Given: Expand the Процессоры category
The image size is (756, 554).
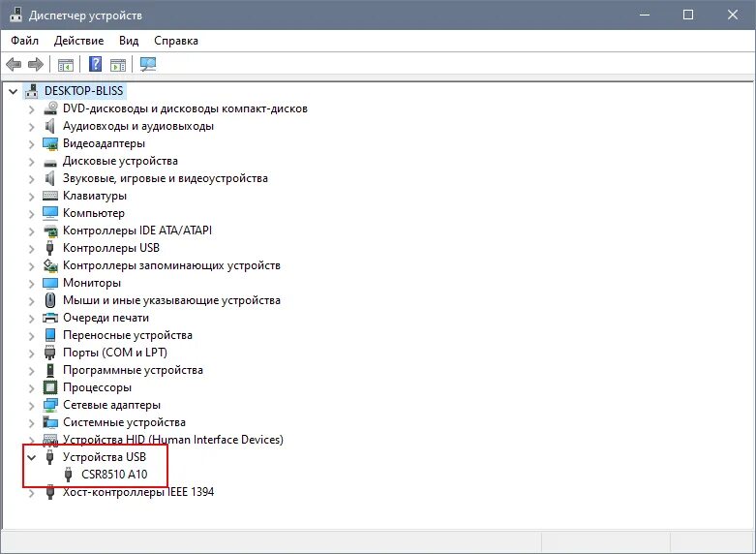Looking at the screenshot, I should [x=31, y=388].
